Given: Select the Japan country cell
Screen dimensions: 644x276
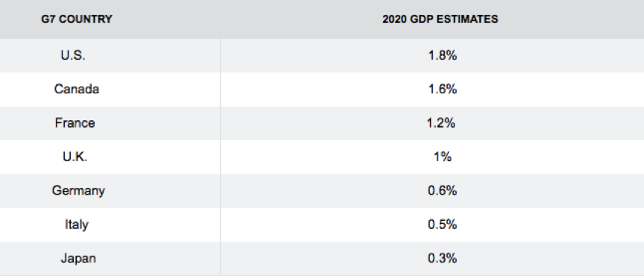Looking at the screenshot, I should tap(78, 259).
